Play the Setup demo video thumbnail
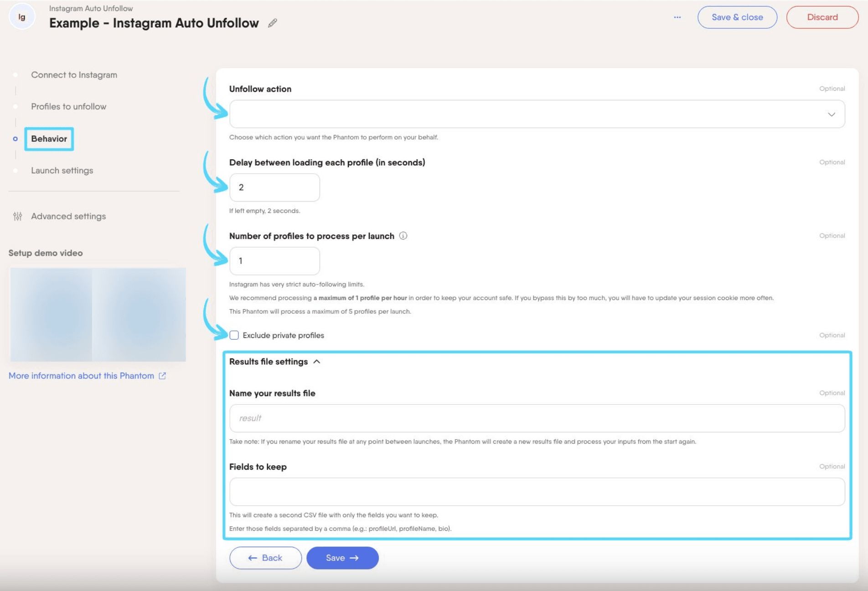The width and height of the screenshot is (868, 591). click(98, 315)
